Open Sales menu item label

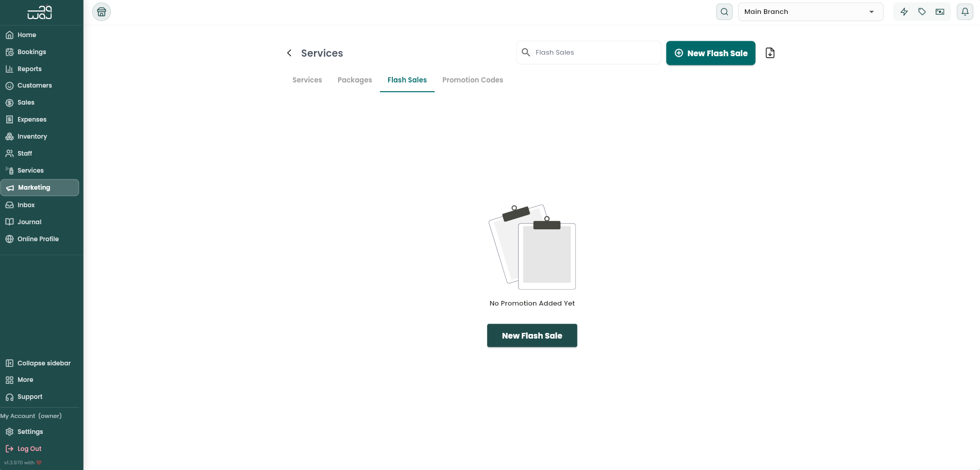pos(26,103)
